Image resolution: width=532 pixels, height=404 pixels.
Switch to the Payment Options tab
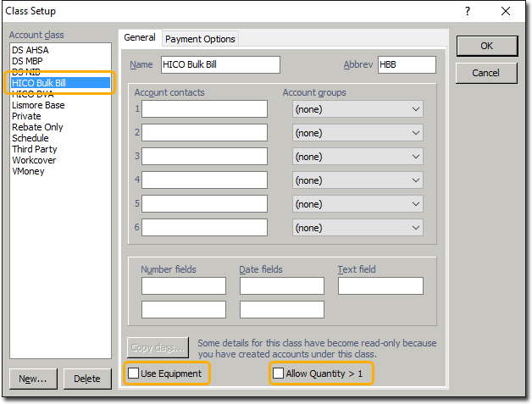200,39
